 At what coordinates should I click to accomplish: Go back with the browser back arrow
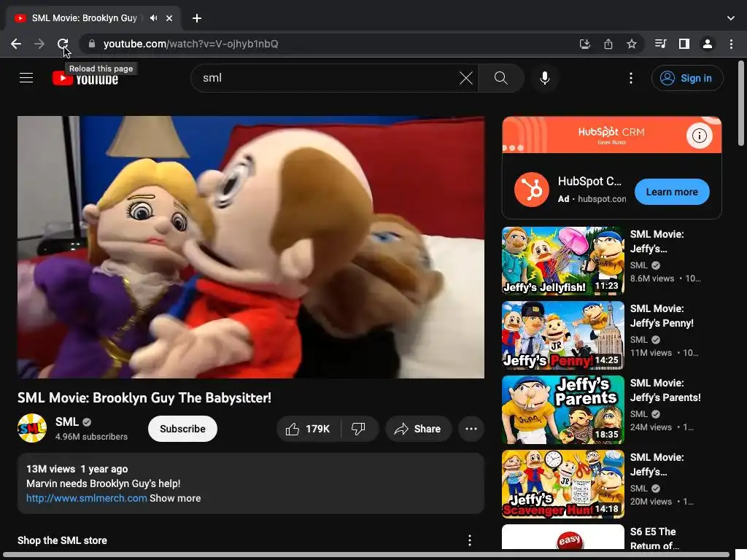click(x=16, y=44)
